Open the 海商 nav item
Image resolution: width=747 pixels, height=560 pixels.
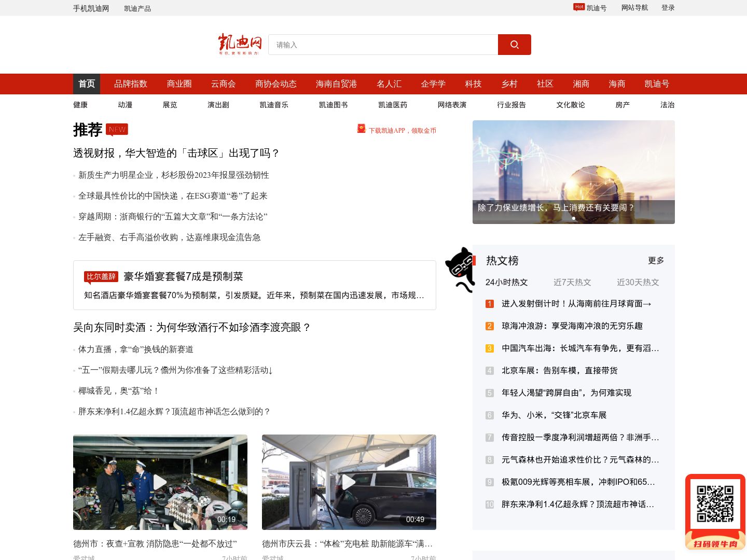(617, 84)
